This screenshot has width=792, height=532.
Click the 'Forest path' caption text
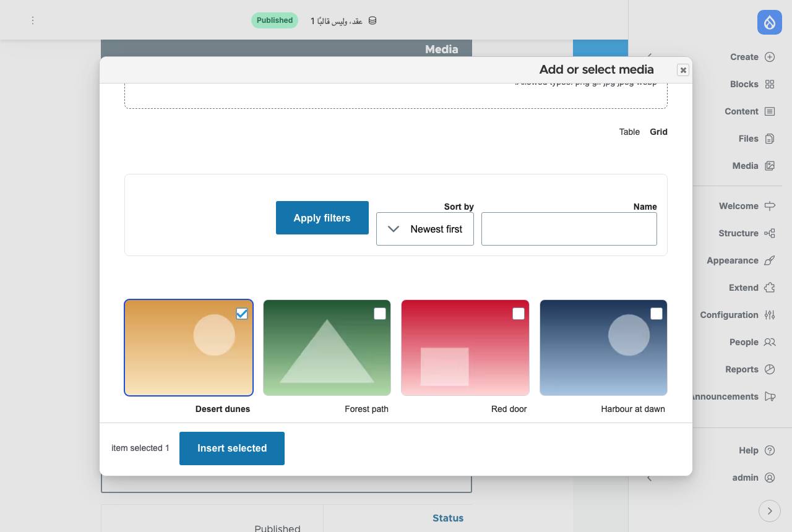(x=366, y=409)
